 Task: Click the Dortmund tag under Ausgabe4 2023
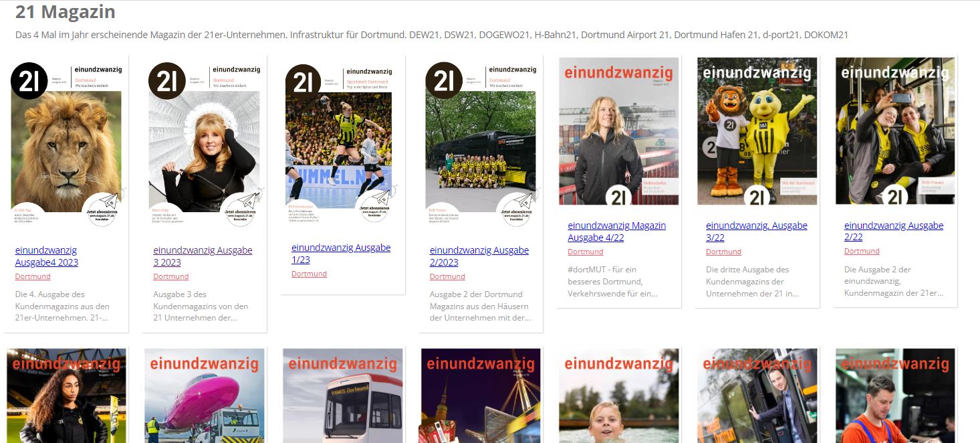coord(33,276)
